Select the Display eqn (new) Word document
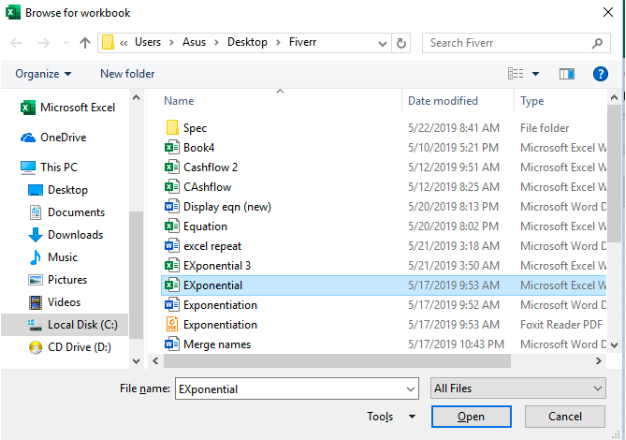This screenshot has height=440, width=626. tap(383, 207)
